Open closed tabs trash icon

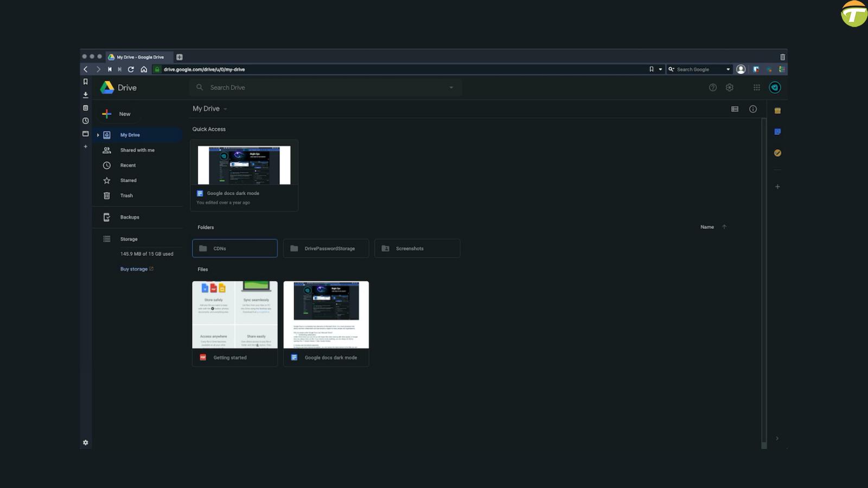pyautogui.click(x=782, y=57)
